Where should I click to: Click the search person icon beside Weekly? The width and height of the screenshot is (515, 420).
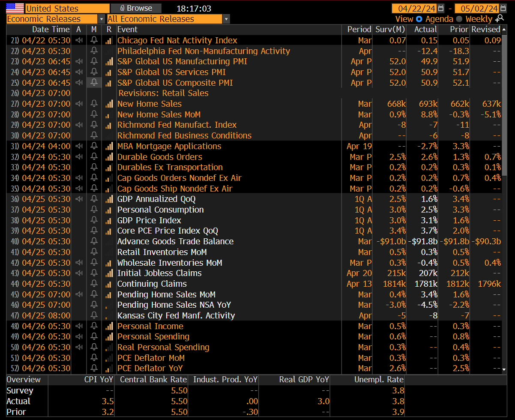click(500, 18)
